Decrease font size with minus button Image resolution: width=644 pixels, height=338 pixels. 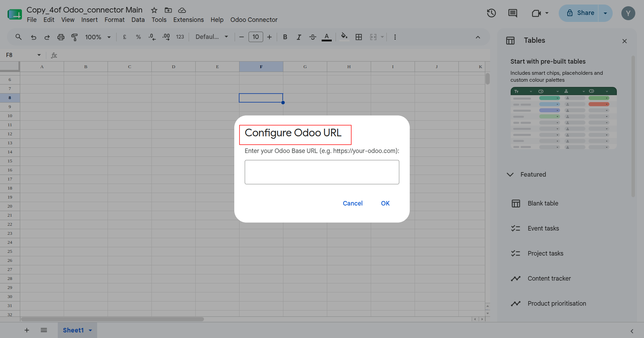pos(242,37)
